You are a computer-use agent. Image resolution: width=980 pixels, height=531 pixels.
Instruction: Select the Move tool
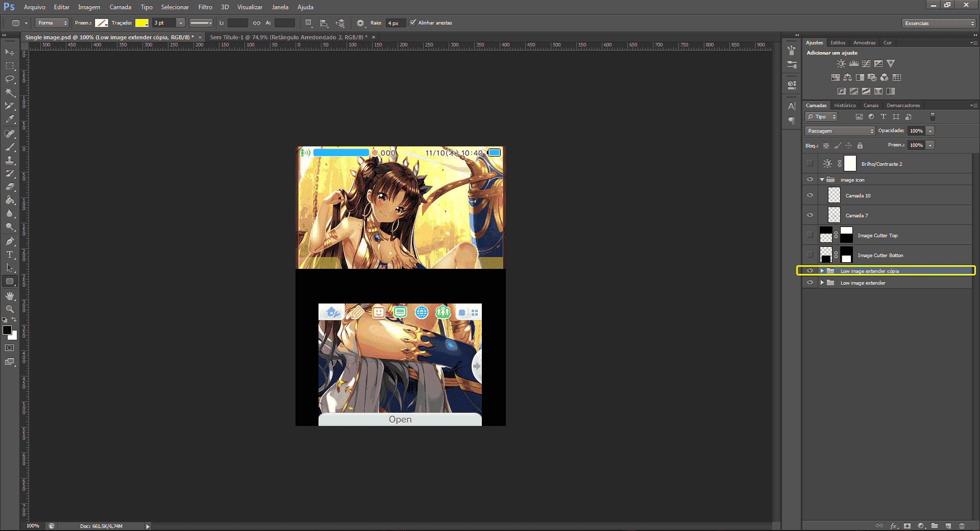(x=10, y=53)
